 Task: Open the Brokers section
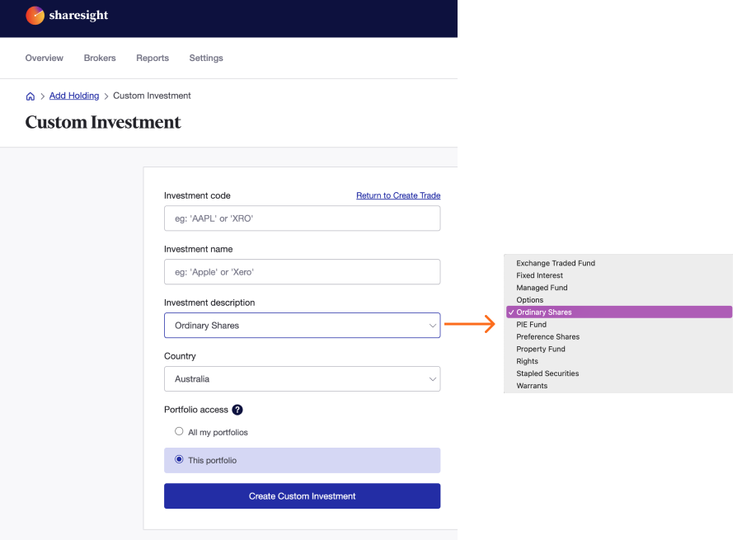(99, 58)
